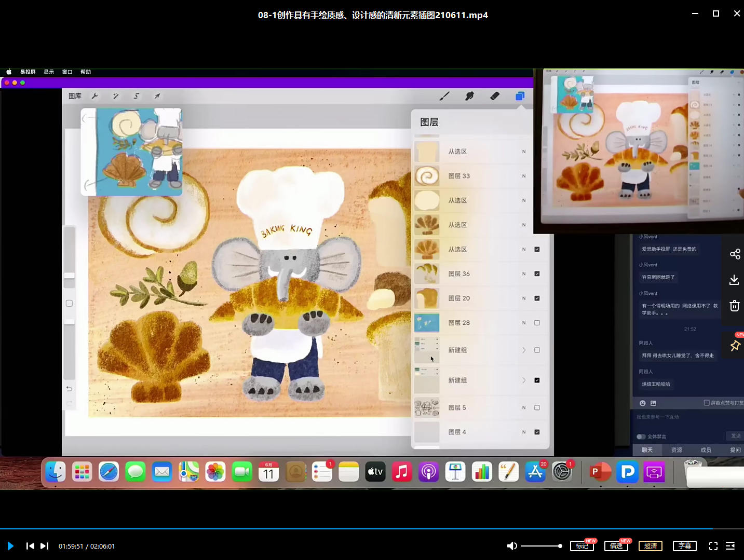Select the Procreate layers panel icon
The width and height of the screenshot is (744, 560).
[x=520, y=96]
